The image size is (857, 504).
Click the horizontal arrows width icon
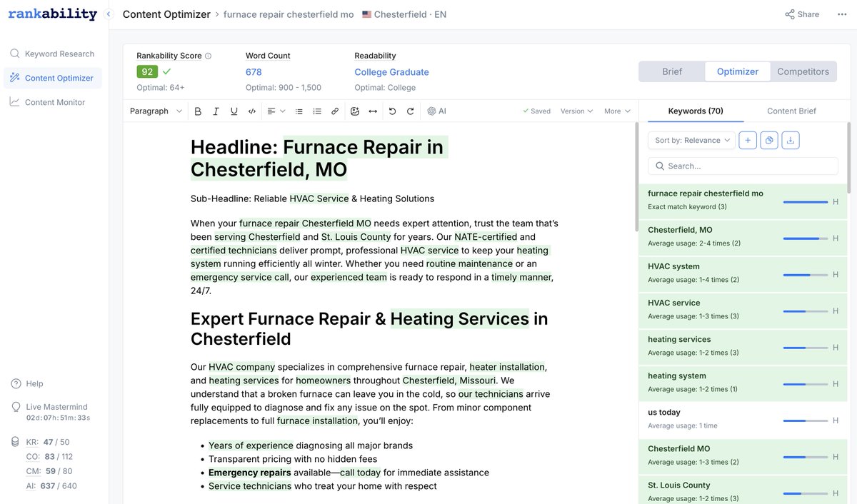coord(373,111)
